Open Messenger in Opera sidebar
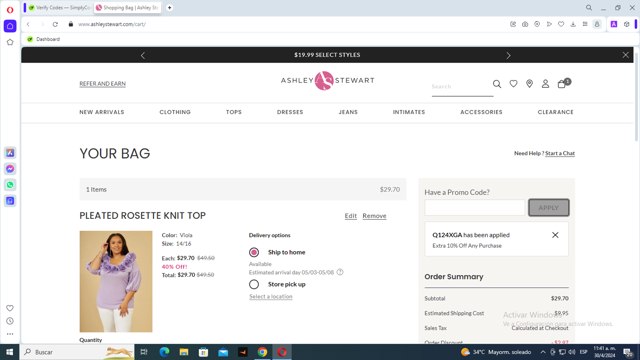The height and width of the screenshot is (360, 640). coord(10,169)
